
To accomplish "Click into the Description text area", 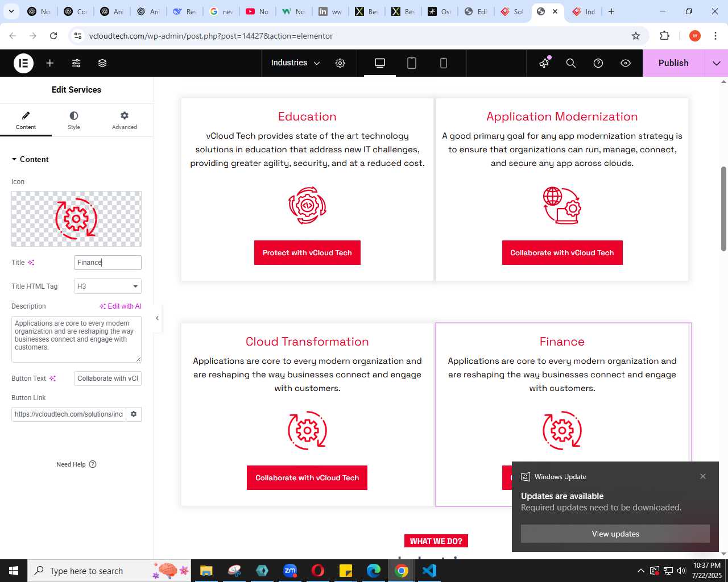I will point(76,339).
